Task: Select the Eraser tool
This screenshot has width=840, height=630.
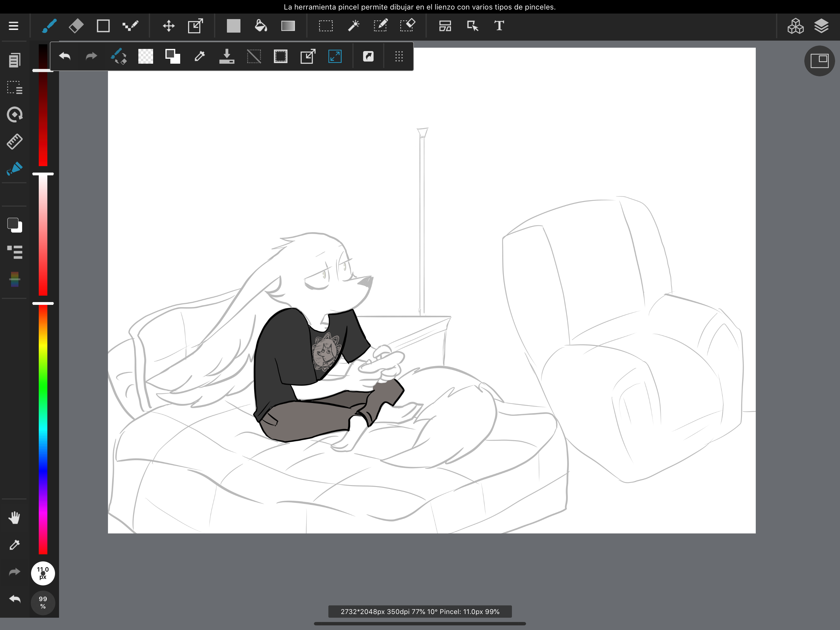Action: (x=76, y=26)
